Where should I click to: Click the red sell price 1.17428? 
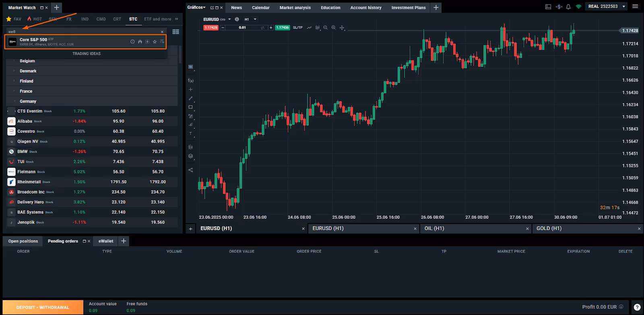pos(211,28)
